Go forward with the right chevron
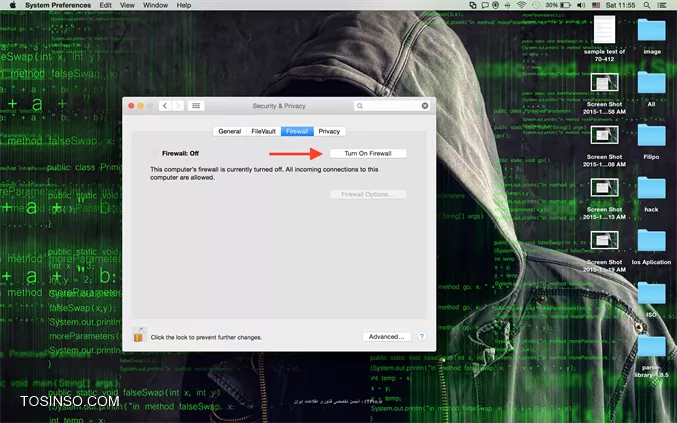This screenshot has width=677, height=423. pyautogui.click(x=178, y=106)
